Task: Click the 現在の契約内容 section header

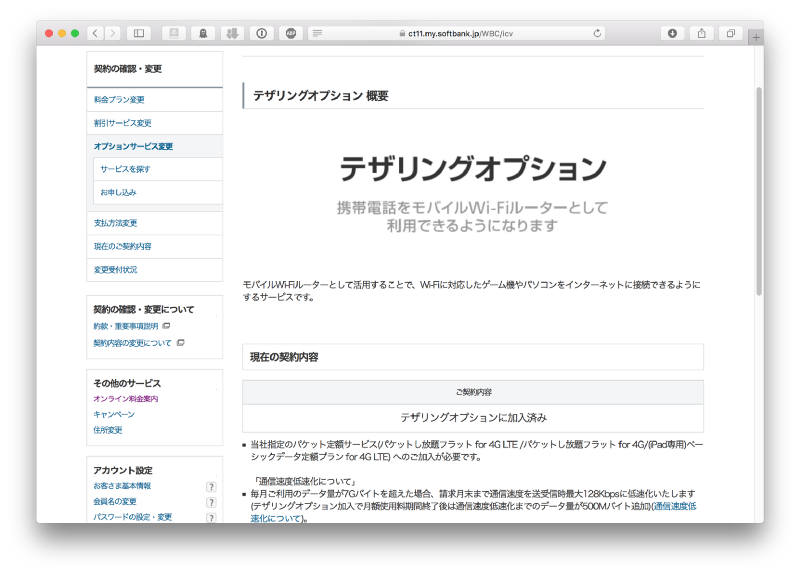Action: point(473,357)
